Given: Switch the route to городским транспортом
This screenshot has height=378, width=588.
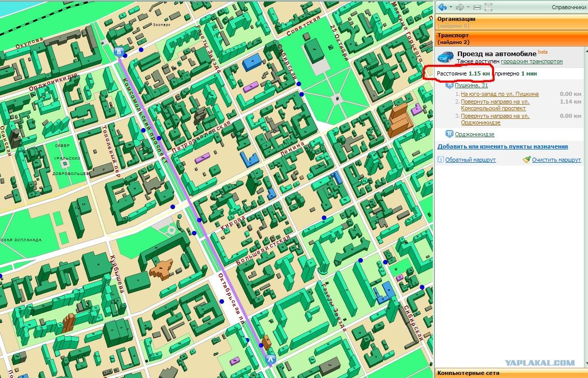Looking at the screenshot, I should click(x=532, y=61).
